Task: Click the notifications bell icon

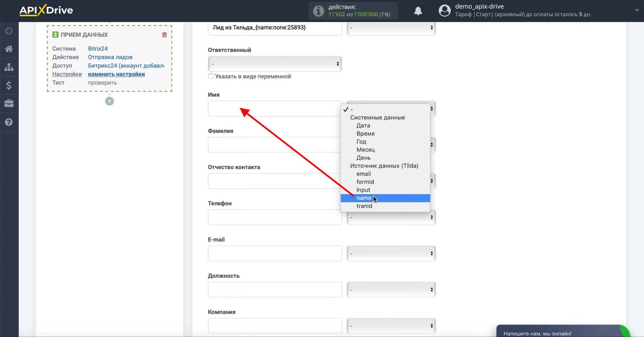Action: pos(418,11)
